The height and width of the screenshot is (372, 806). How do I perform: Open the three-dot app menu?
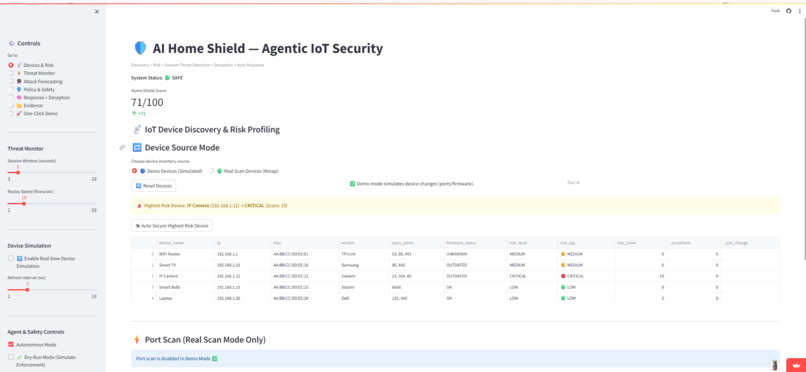click(x=799, y=11)
